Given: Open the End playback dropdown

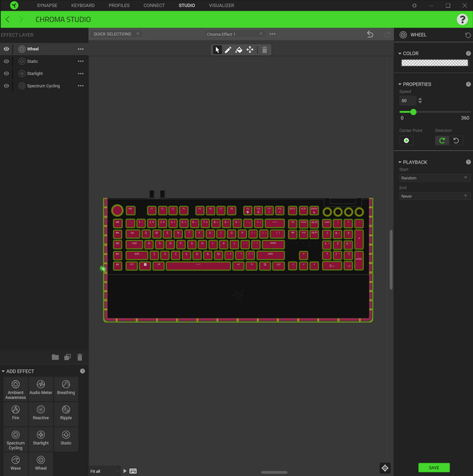Looking at the screenshot, I should [x=434, y=196].
